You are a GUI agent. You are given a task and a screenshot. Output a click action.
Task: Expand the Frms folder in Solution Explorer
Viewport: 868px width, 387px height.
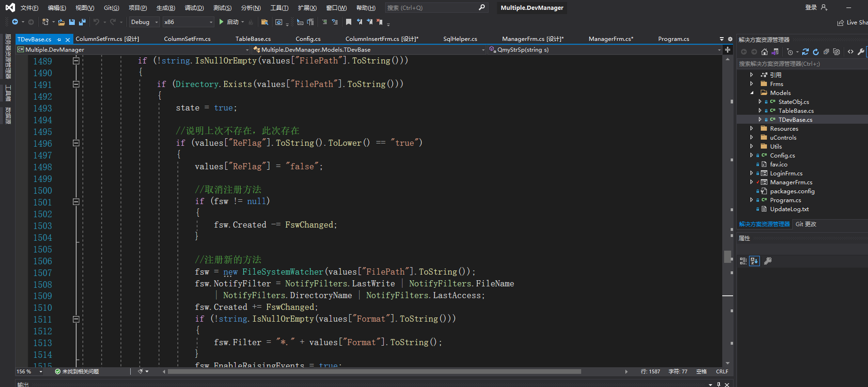pos(751,84)
